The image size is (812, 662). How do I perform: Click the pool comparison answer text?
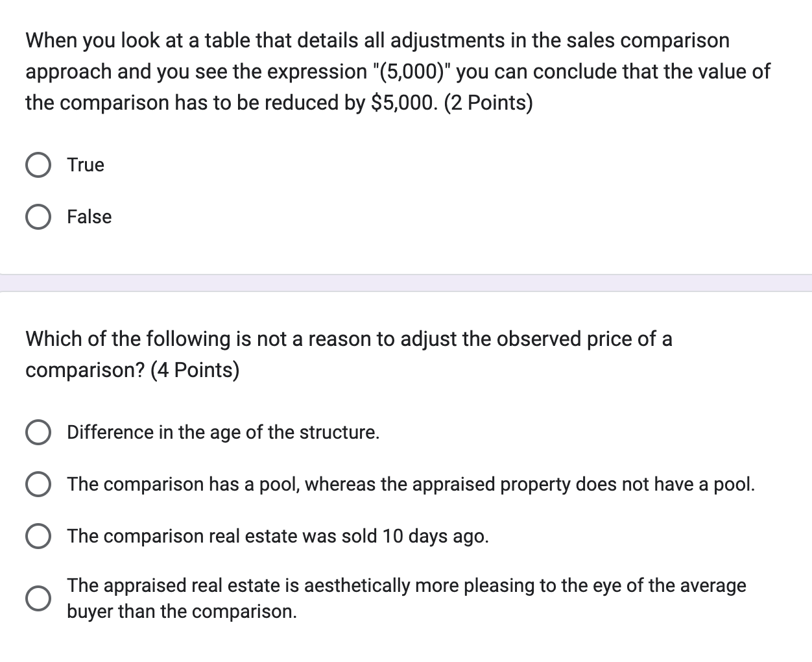pos(411,484)
